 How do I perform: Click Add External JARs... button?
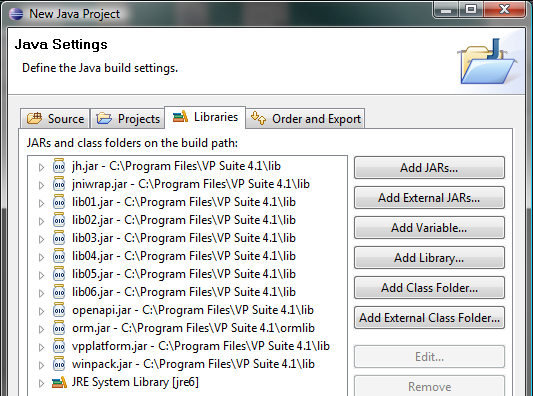(x=429, y=197)
